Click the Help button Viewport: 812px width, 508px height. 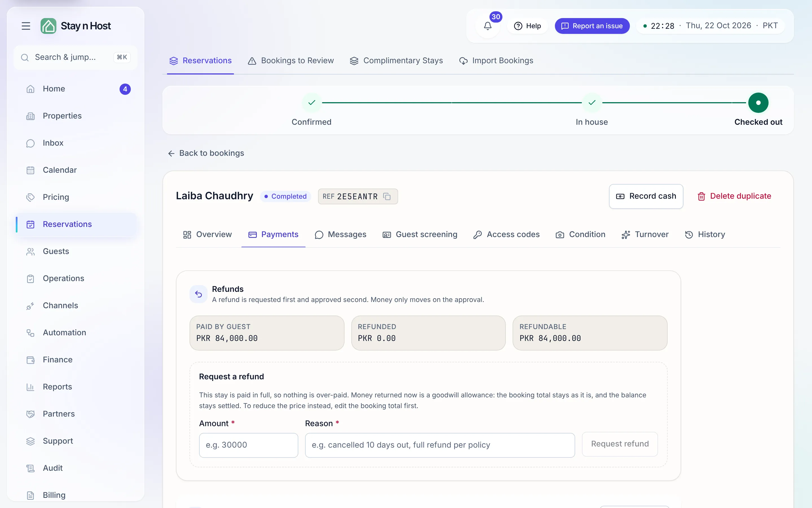[x=528, y=26]
